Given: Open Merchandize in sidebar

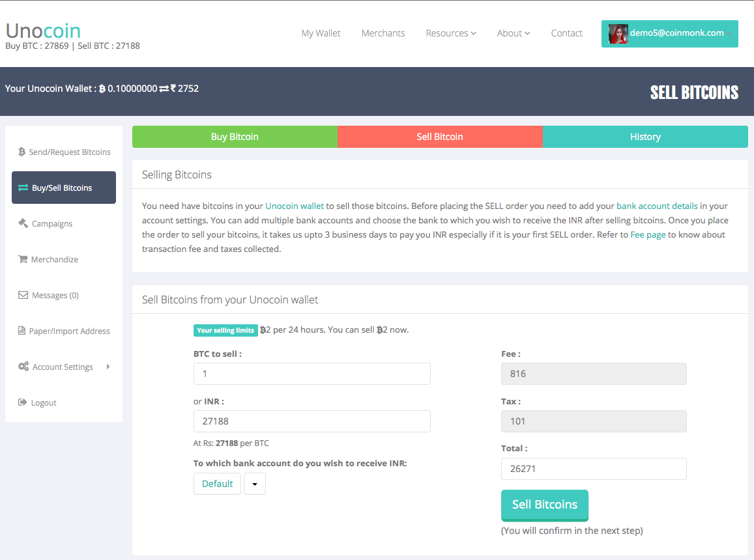Looking at the screenshot, I should click(x=64, y=259).
